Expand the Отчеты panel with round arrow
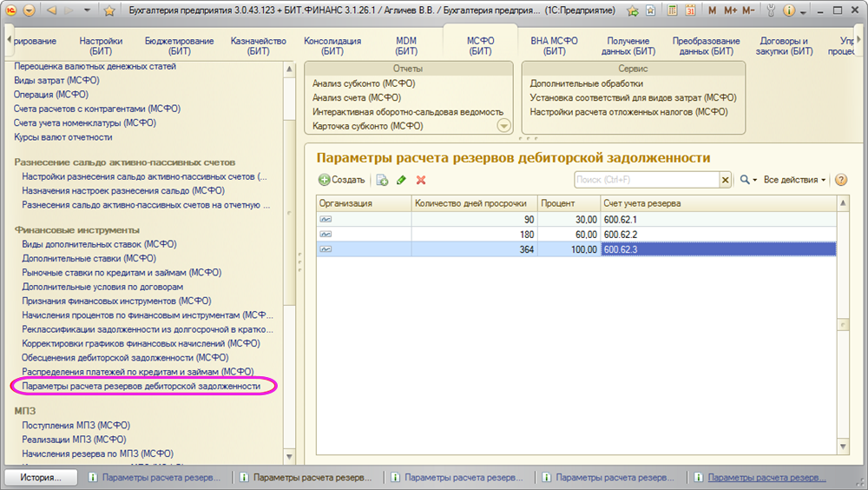The height and width of the screenshot is (490, 868). click(503, 126)
